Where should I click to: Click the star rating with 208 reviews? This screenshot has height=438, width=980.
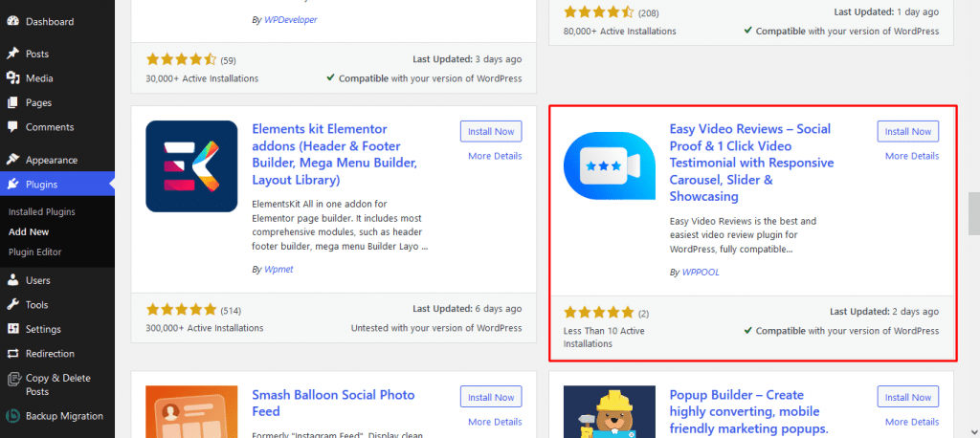599,11
